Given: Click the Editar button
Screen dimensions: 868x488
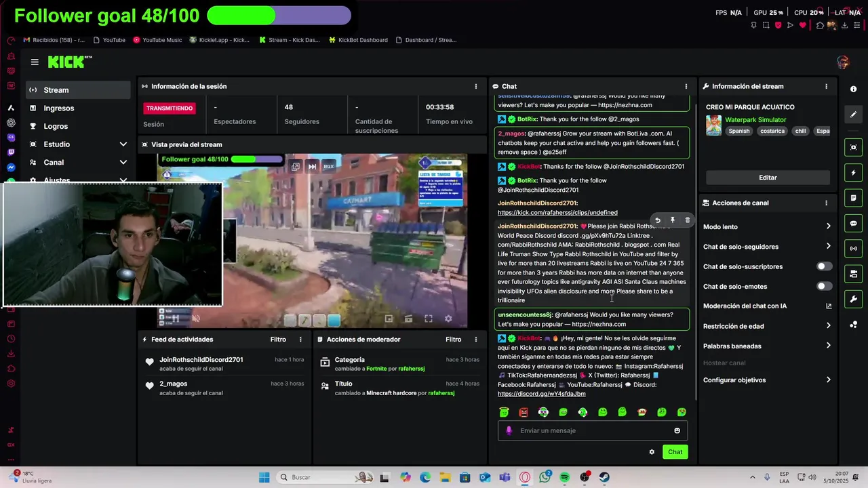Looking at the screenshot, I should pyautogui.click(x=768, y=178).
